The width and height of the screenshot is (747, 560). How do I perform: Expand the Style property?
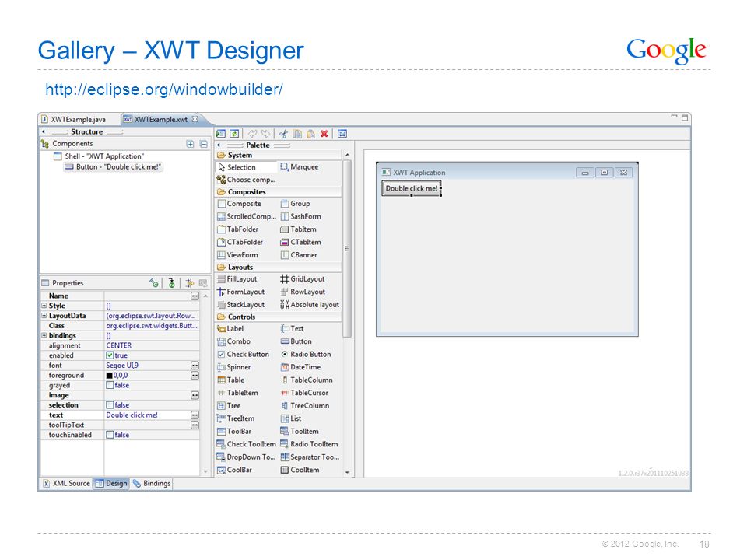(44, 306)
